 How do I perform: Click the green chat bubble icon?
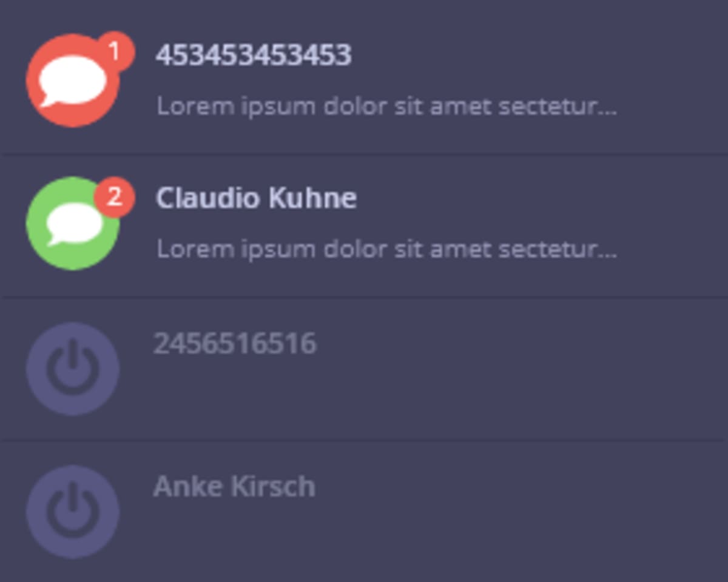click(73, 224)
